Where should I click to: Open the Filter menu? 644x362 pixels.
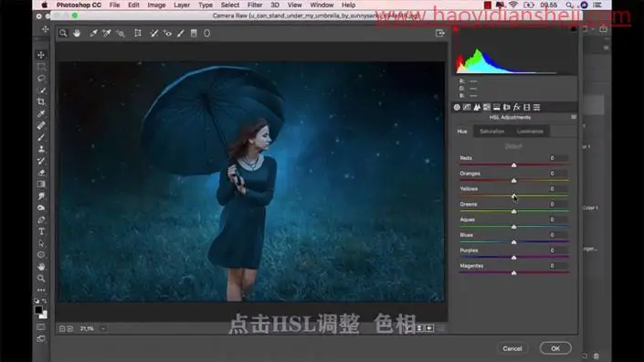coord(255,5)
